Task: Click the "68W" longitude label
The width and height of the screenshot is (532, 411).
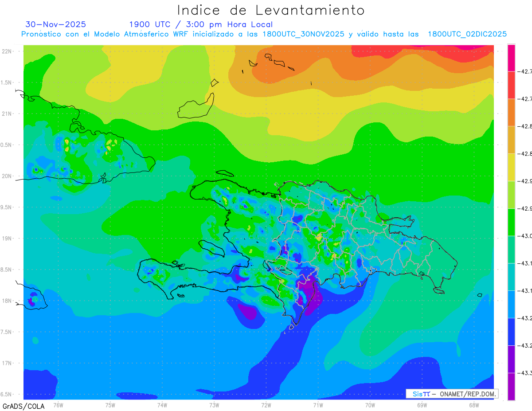Action: pos(474,405)
